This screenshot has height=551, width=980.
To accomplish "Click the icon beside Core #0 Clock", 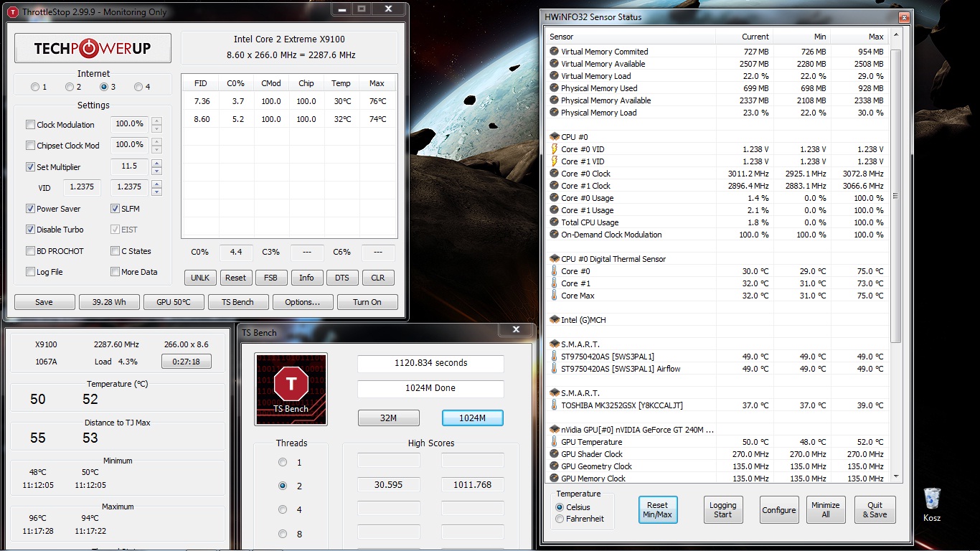I will 554,174.
